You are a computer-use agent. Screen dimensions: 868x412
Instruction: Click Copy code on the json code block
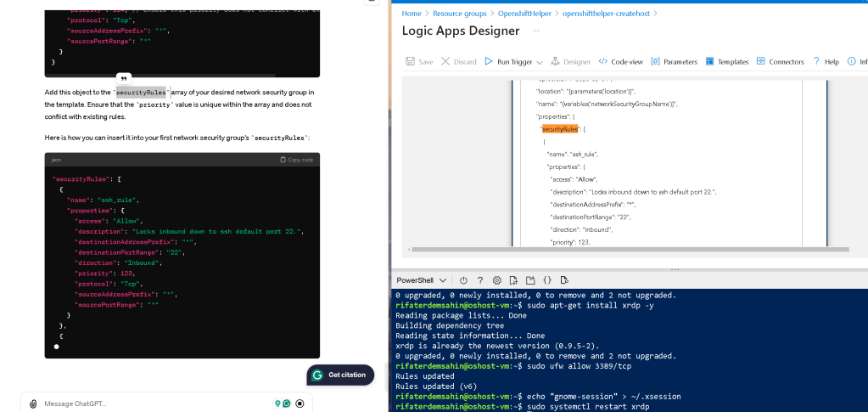point(296,160)
